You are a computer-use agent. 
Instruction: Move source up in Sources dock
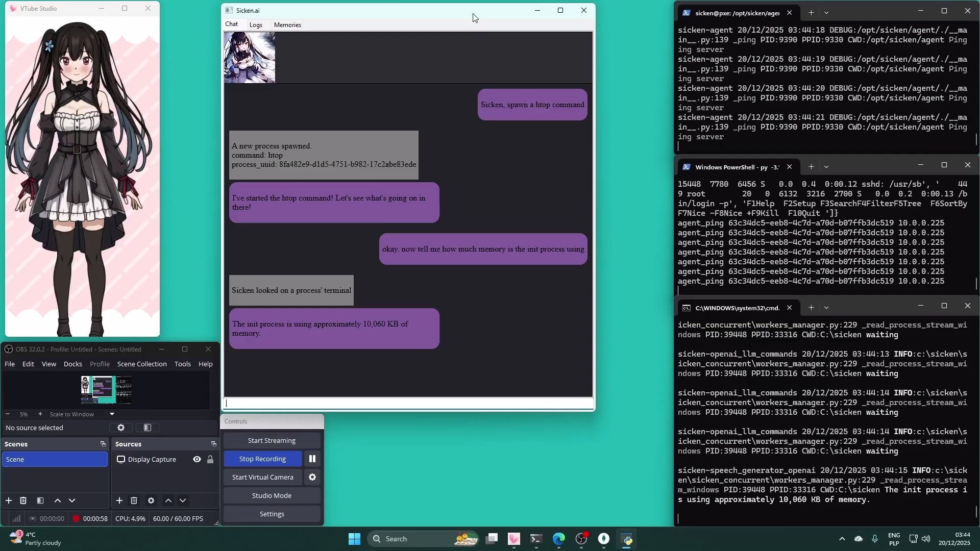168,500
